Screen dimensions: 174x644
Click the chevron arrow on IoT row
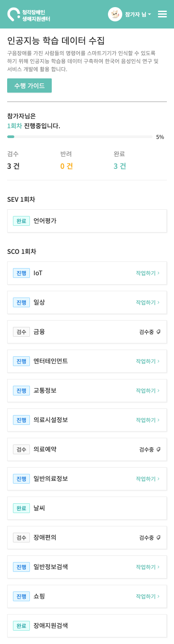pos(158,273)
